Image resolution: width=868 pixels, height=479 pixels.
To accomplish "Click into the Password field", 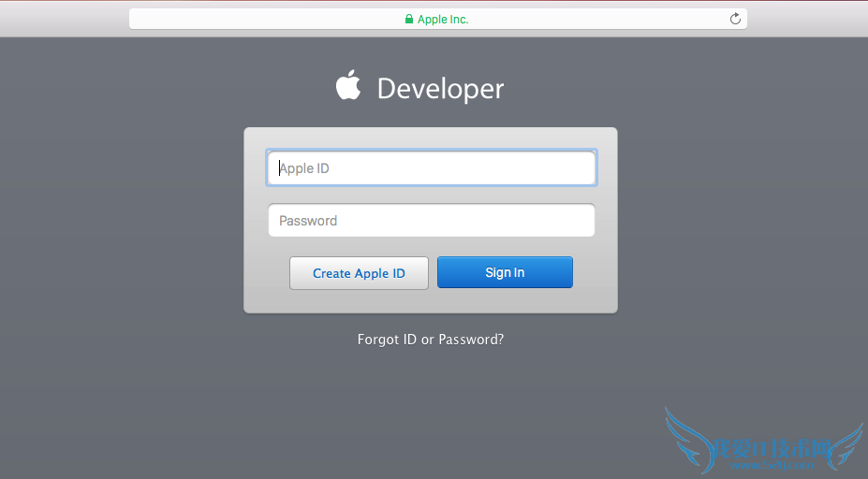I will [x=432, y=220].
